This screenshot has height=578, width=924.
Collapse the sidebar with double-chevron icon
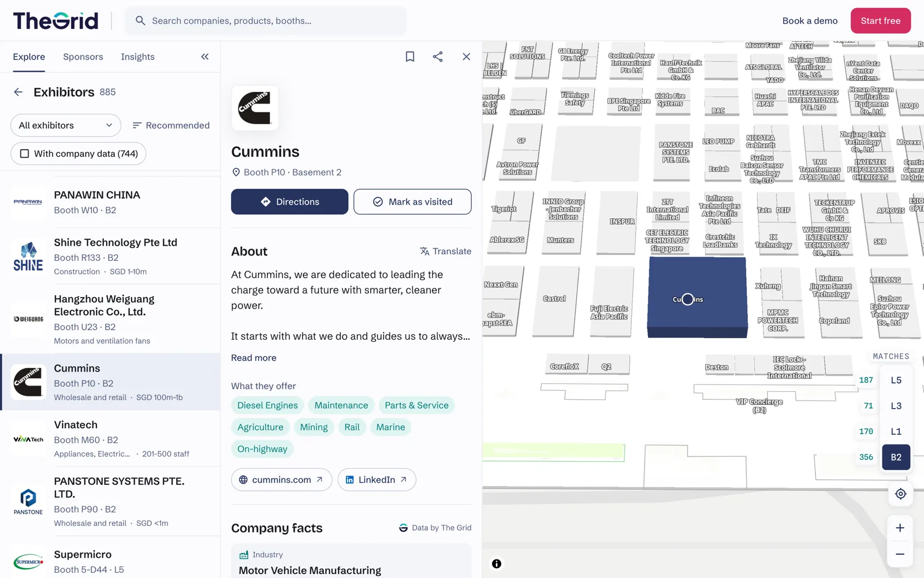click(x=204, y=57)
